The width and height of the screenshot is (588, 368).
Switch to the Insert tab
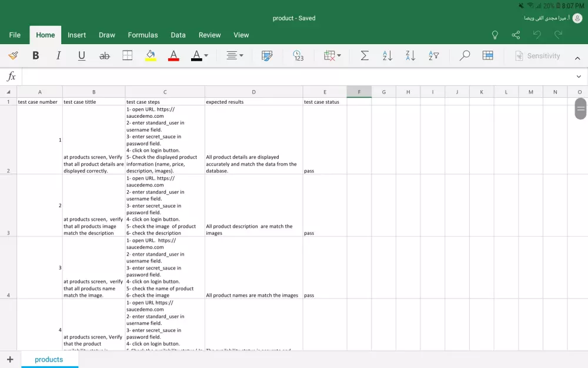click(x=76, y=35)
